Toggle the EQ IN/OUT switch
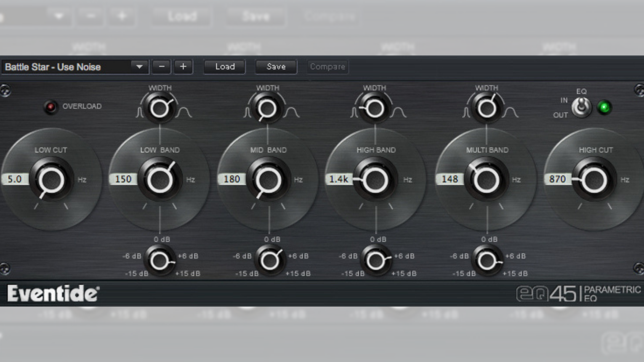 pyautogui.click(x=582, y=106)
